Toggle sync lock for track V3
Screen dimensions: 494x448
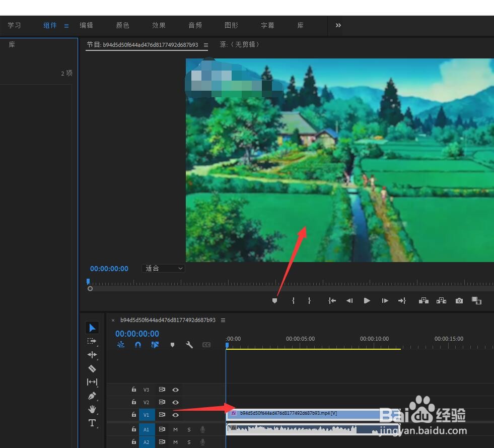tap(162, 390)
